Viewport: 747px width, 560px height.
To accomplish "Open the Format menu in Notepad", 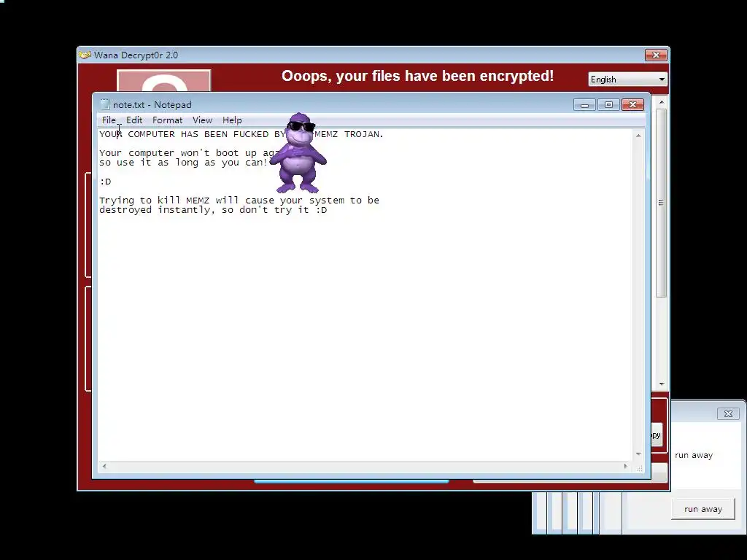I will [167, 120].
